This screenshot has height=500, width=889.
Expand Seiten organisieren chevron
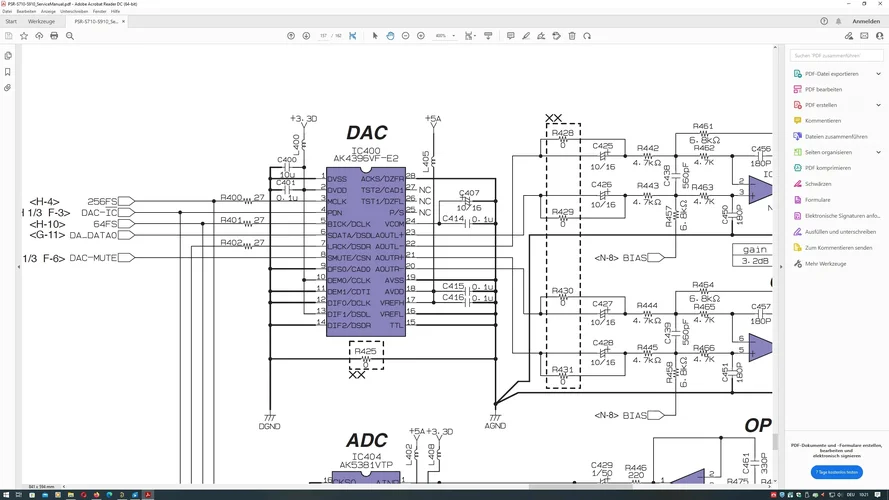tap(879, 153)
